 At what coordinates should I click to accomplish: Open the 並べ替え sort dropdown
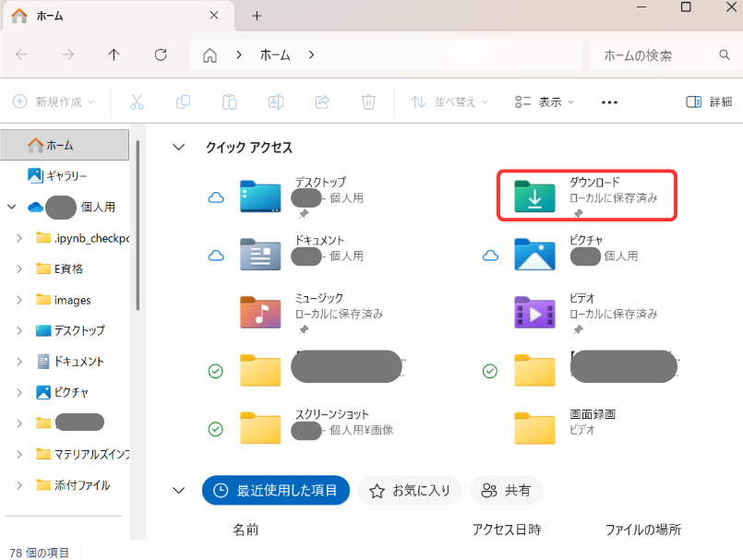click(x=449, y=101)
